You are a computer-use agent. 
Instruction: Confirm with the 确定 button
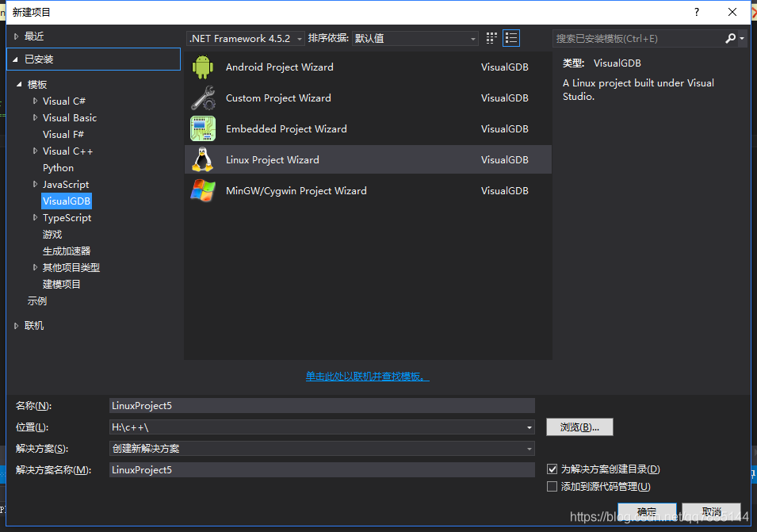(x=647, y=511)
